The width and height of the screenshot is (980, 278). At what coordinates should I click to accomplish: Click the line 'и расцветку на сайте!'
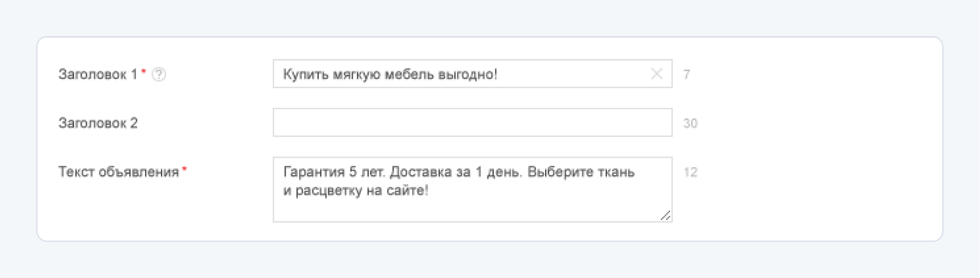click(356, 190)
